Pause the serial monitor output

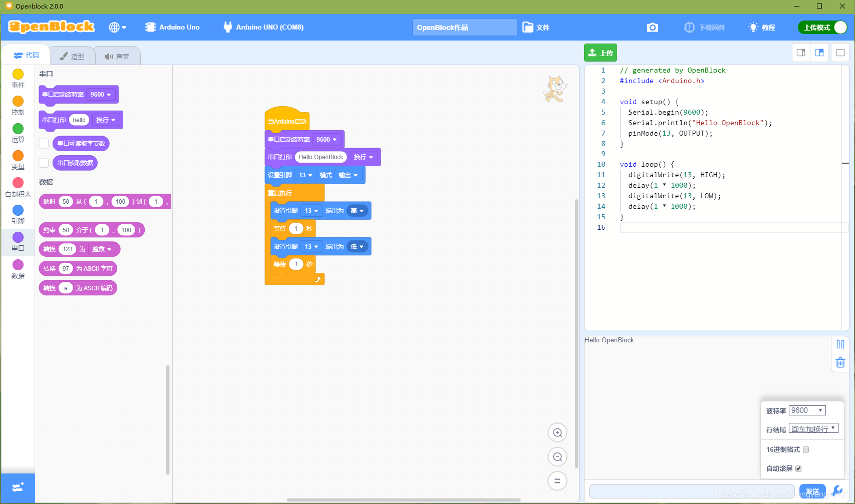click(x=840, y=344)
